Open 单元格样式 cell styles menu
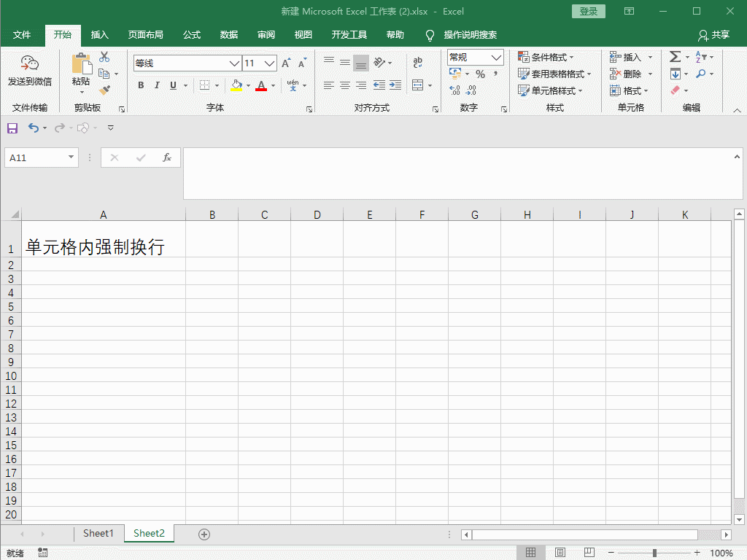The image size is (747, 560). coord(550,90)
